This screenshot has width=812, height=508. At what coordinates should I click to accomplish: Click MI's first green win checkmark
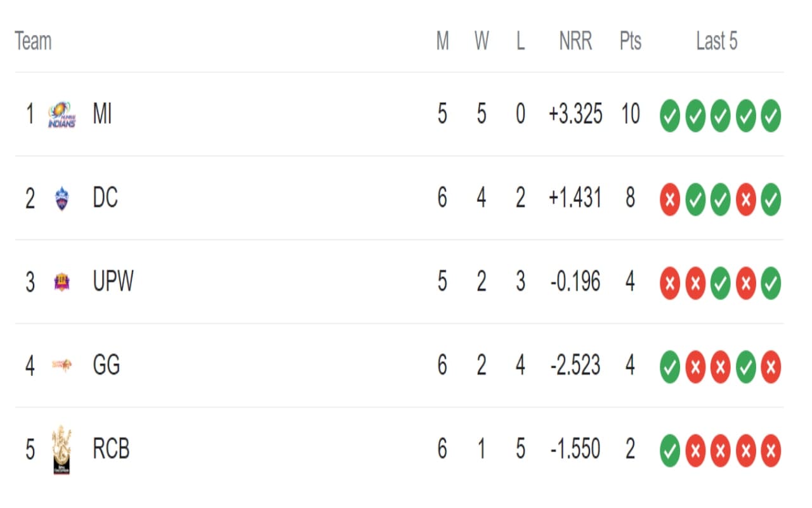tap(670, 116)
